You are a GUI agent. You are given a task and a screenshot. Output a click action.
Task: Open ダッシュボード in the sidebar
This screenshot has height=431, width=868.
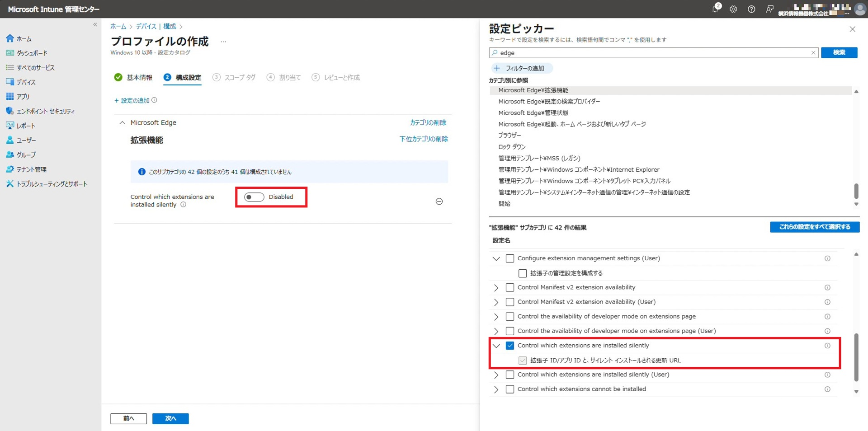(32, 53)
